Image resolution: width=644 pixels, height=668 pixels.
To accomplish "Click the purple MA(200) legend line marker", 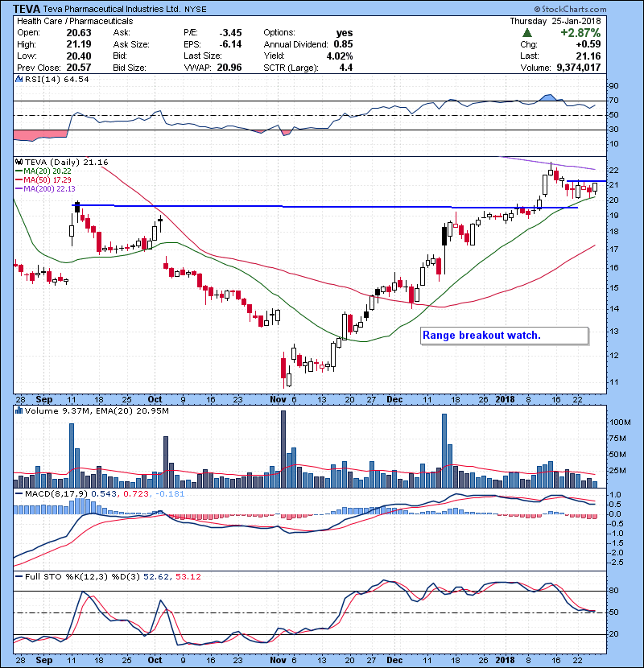I will coord(19,188).
